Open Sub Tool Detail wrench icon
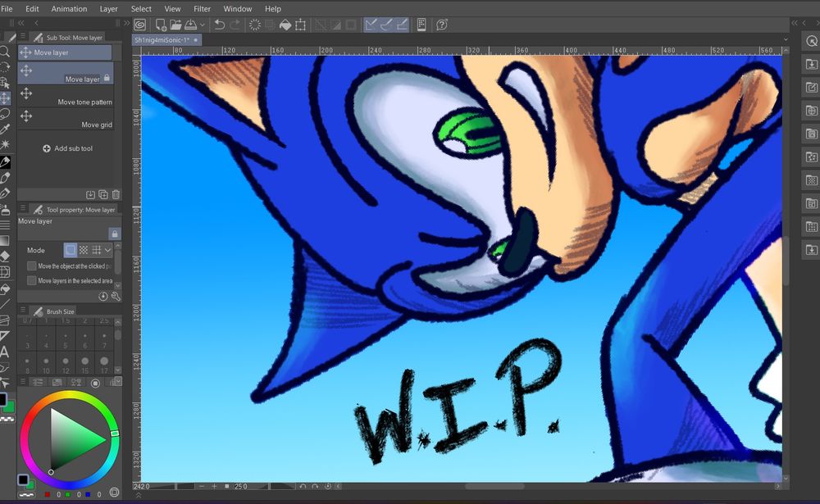The width and height of the screenshot is (820, 504). tap(116, 297)
